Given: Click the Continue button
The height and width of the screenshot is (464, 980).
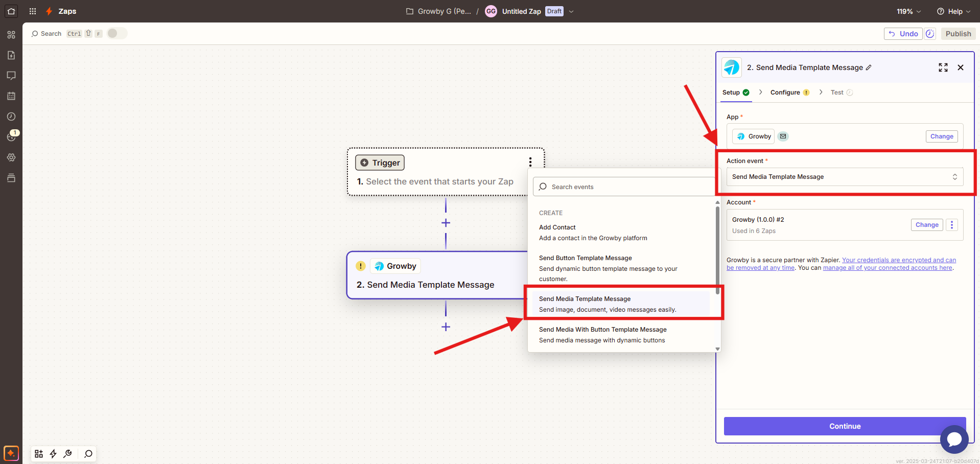Looking at the screenshot, I should pos(845,426).
